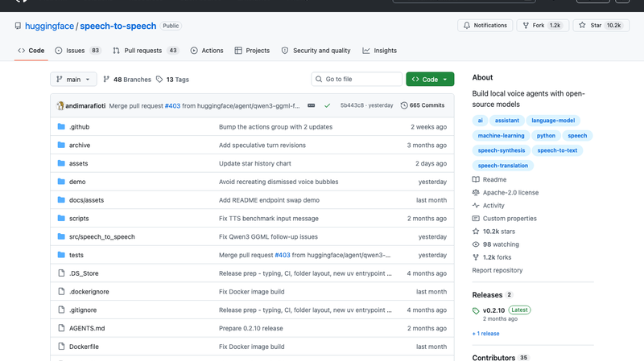The height and width of the screenshot is (361, 644).
Task: Click the green check status icon on latest commit
Action: 328,105
